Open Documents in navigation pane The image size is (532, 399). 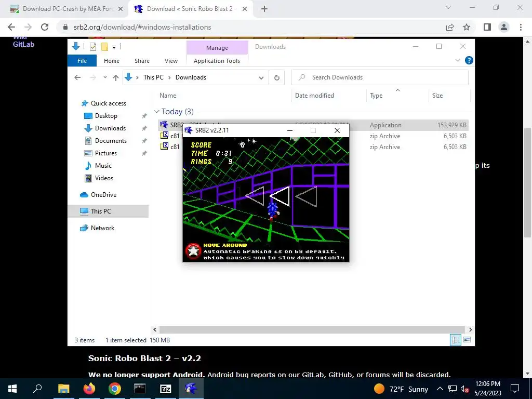pos(111,141)
